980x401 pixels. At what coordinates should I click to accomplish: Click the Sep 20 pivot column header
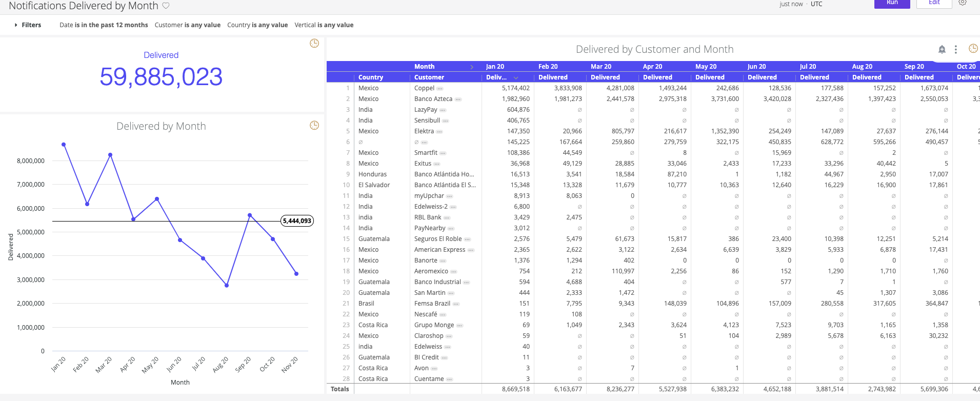(914, 67)
